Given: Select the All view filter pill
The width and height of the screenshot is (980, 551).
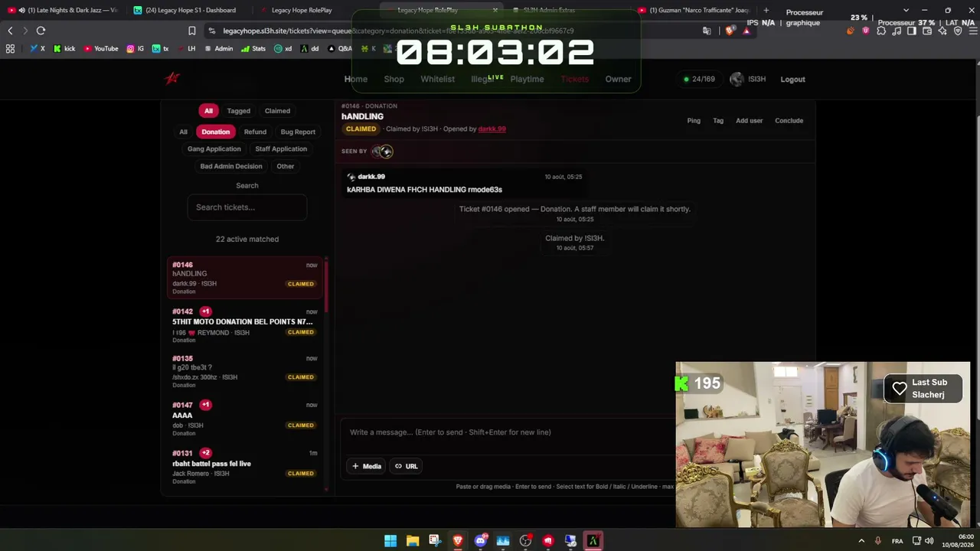Looking at the screenshot, I should tap(208, 111).
